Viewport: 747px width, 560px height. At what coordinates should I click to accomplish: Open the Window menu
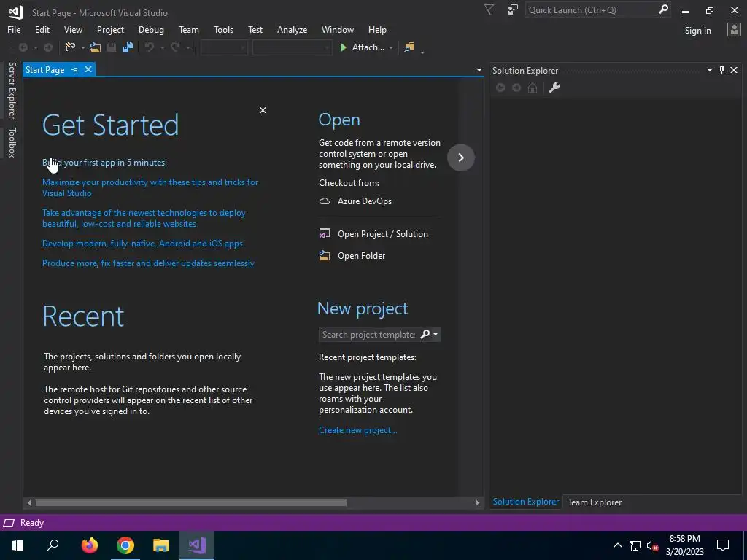coord(337,29)
